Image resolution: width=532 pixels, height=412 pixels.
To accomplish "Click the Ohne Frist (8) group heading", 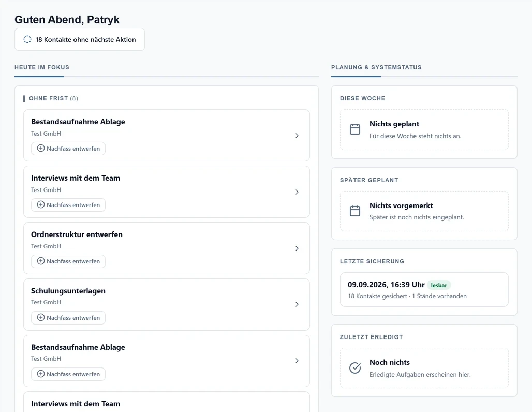I will [53, 98].
